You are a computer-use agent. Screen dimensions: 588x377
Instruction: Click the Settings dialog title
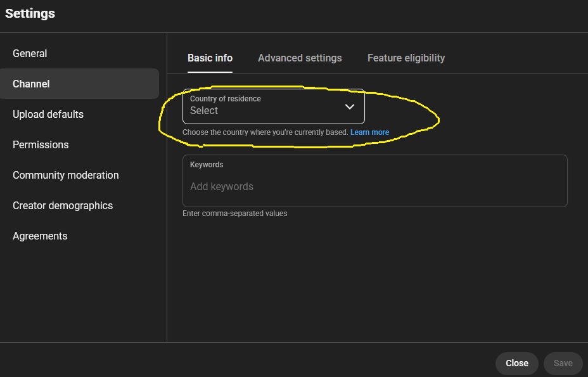click(x=30, y=13)
